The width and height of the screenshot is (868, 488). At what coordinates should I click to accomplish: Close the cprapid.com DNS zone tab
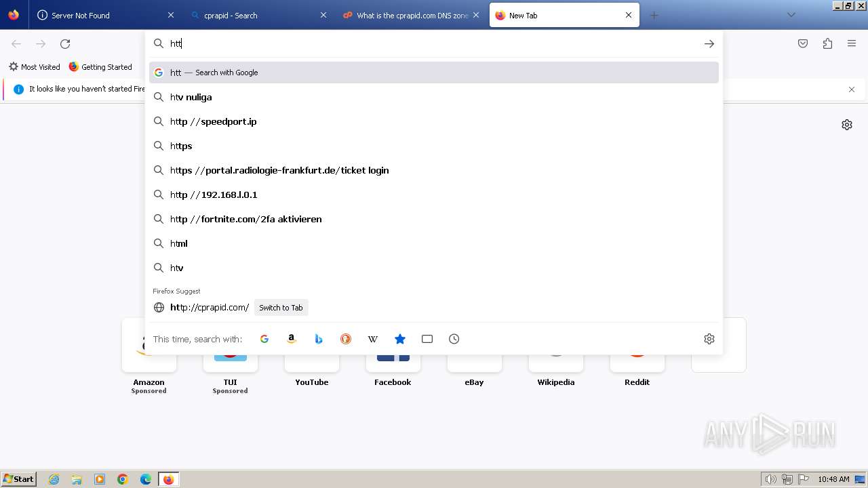pos(476,15)
